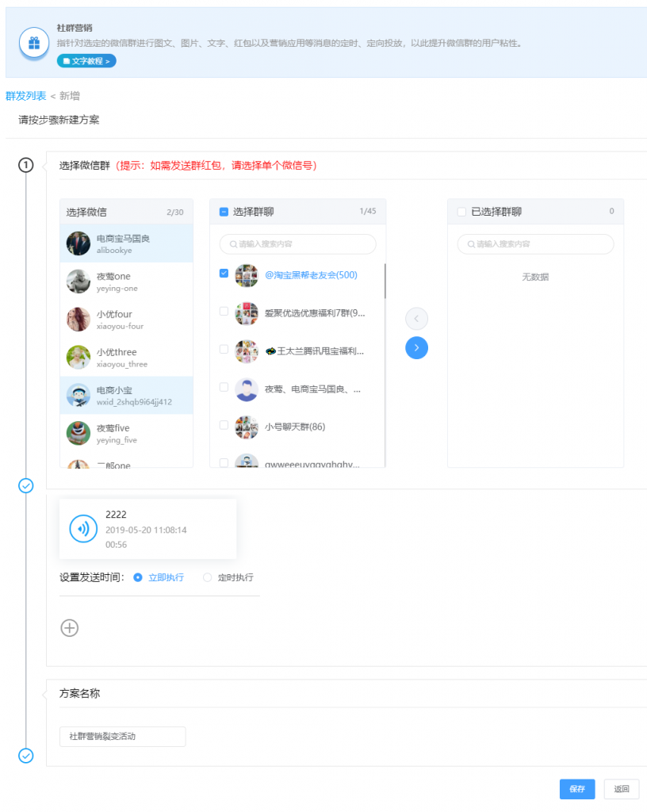Click the left transfer arrow button
Screen dimensions: 647x812
tap(417, 319)
